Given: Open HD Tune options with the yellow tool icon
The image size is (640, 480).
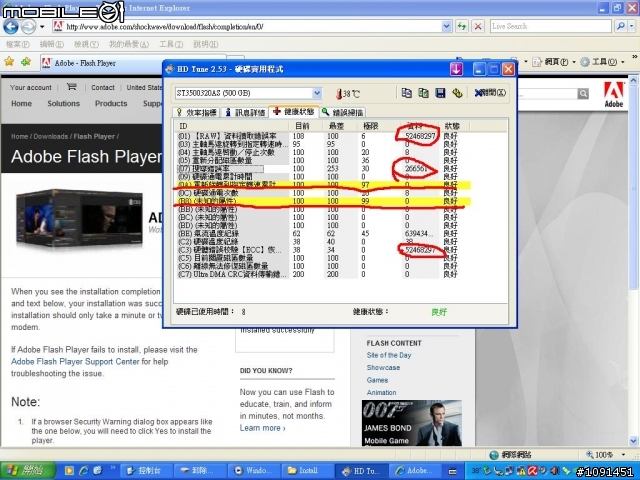Looking at the screenshot, I should pos(457,93).
